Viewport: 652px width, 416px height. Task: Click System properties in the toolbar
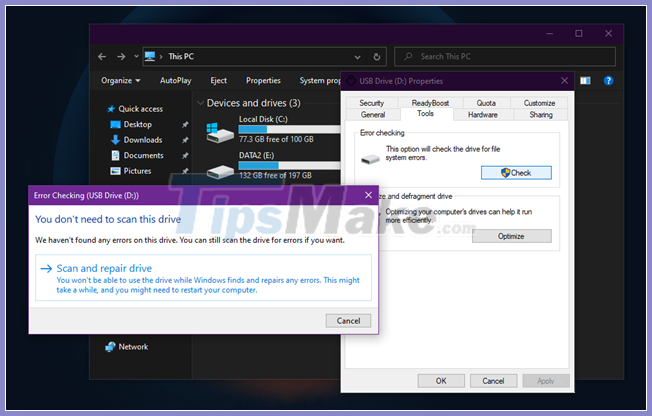(320, 81)
